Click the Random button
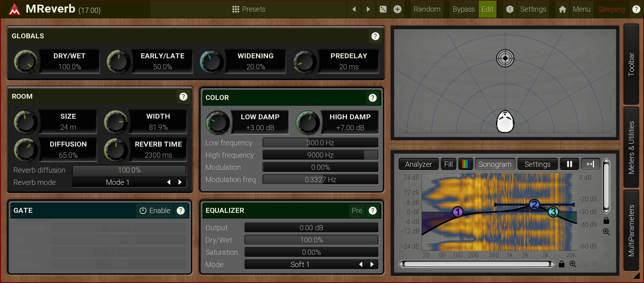The image size is (644, 283). tap(427, 9)
